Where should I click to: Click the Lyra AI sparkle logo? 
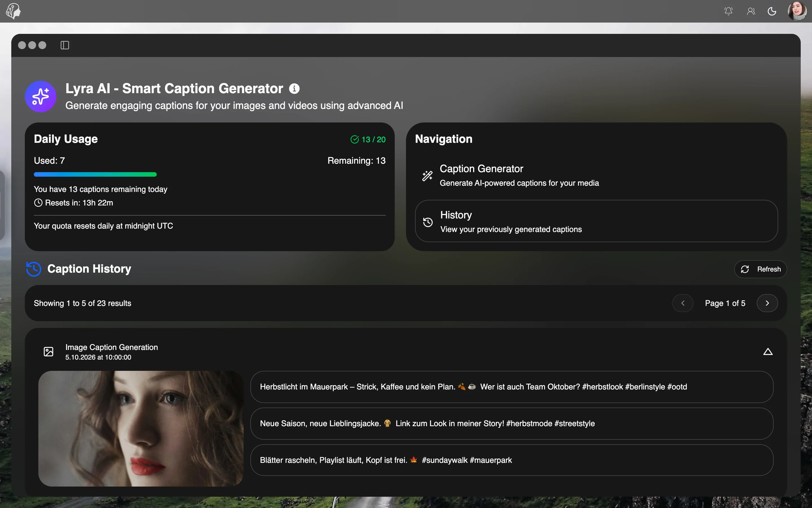click(x=41, y=97)
